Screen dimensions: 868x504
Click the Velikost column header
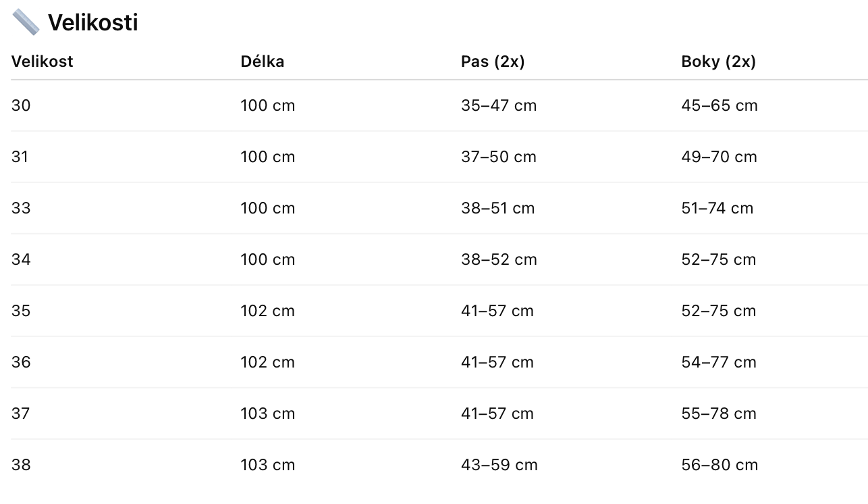click(x=42, y=61)
